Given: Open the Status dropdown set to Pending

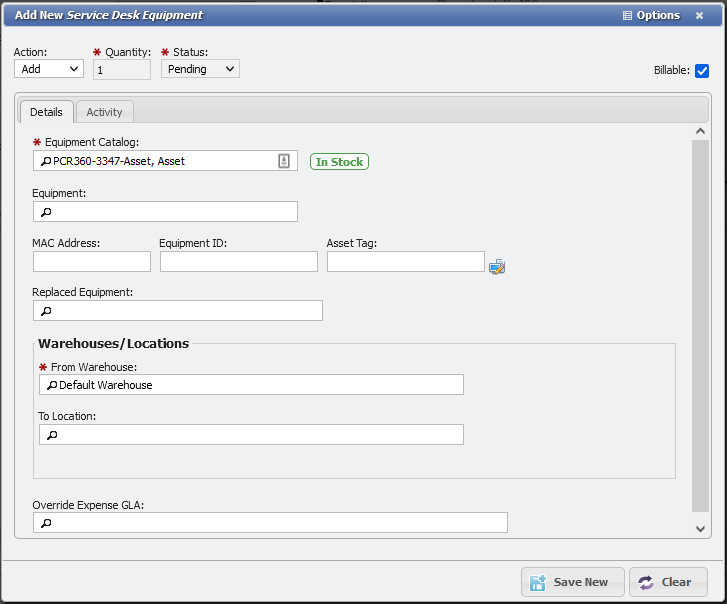Looking at the screenshot, I should click(200, 69).
